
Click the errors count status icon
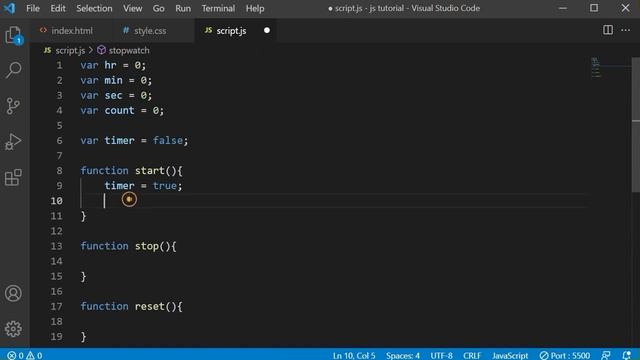pyautogui.click(x=16, y=356)
